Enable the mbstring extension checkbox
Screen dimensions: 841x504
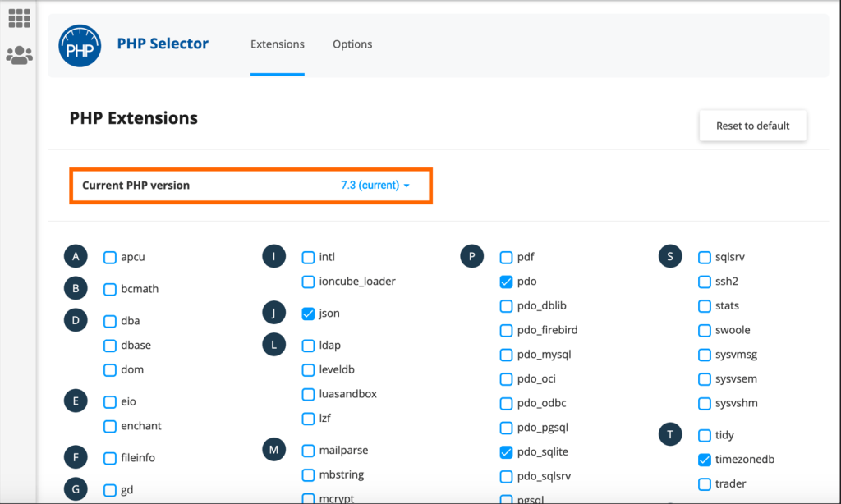309,475
